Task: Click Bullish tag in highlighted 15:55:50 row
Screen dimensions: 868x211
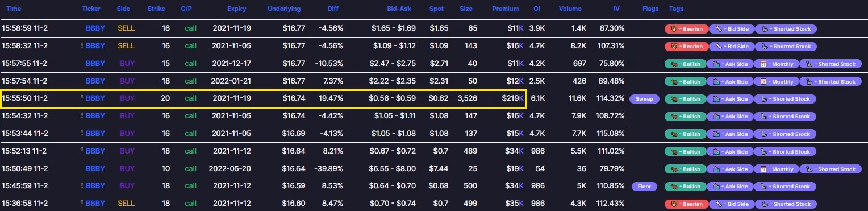Action: click(686, 99)
